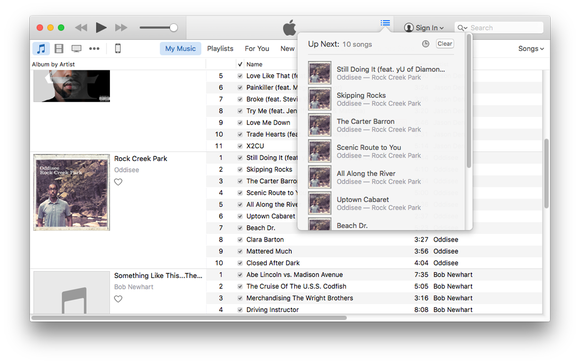Click Album by Artist column header
The height and width of the screenshot is (363, 580).
click(53, 64)
